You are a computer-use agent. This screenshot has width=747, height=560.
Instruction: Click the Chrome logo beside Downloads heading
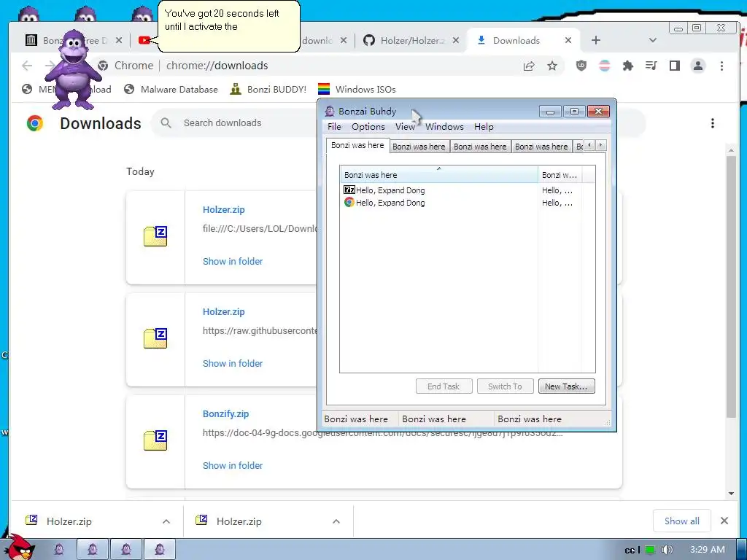click(35, 123)
